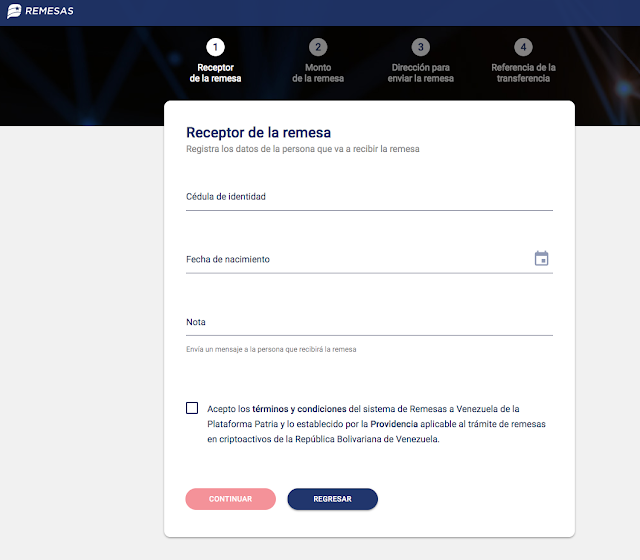
Task: Open the birth date calendar picker icon
Action: 541,258
